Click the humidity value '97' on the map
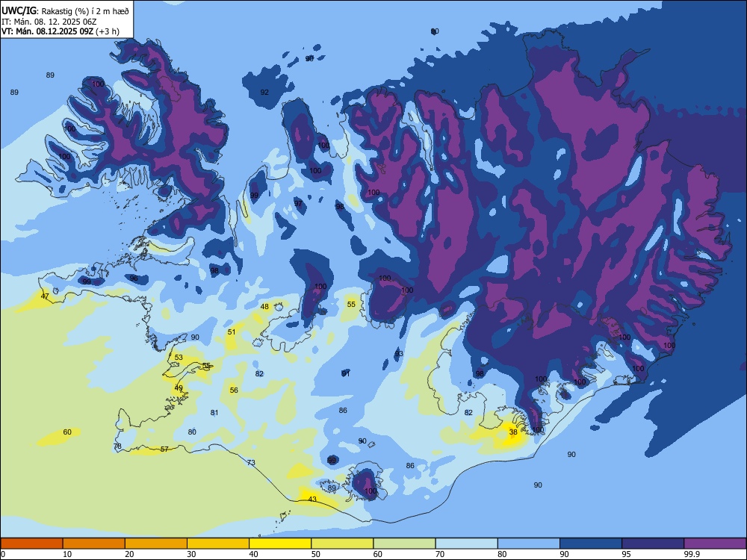This screenshot has width=747, height=560. pyautogui.click(x=298, y=203)
